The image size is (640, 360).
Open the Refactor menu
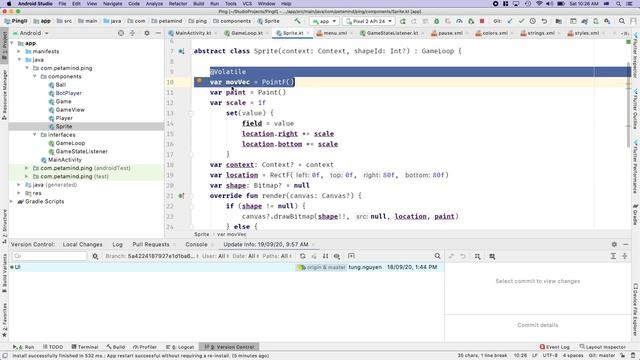coord(178,4)
